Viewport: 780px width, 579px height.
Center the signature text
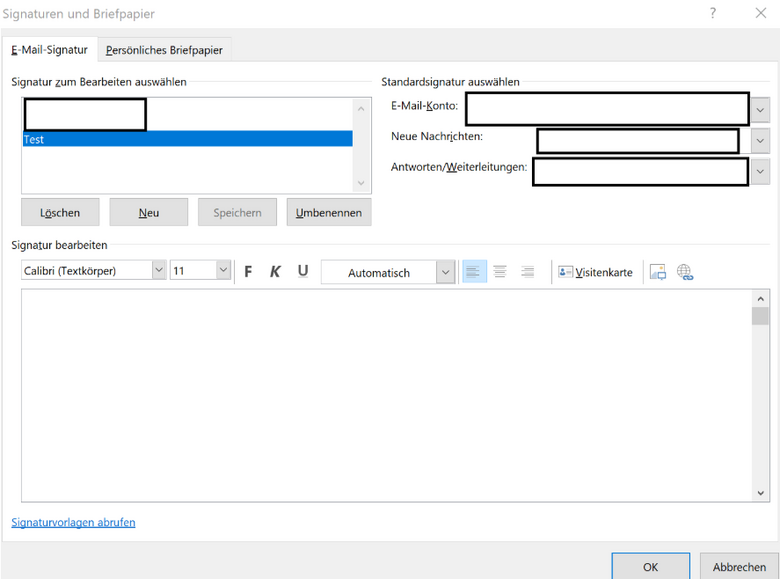[500, 272]
